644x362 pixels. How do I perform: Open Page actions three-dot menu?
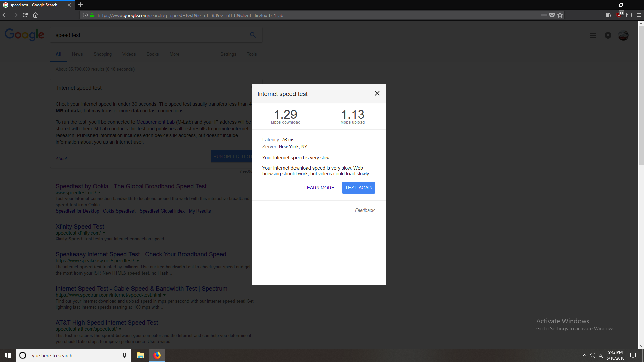pyautogui.click(x=544, y=15)
